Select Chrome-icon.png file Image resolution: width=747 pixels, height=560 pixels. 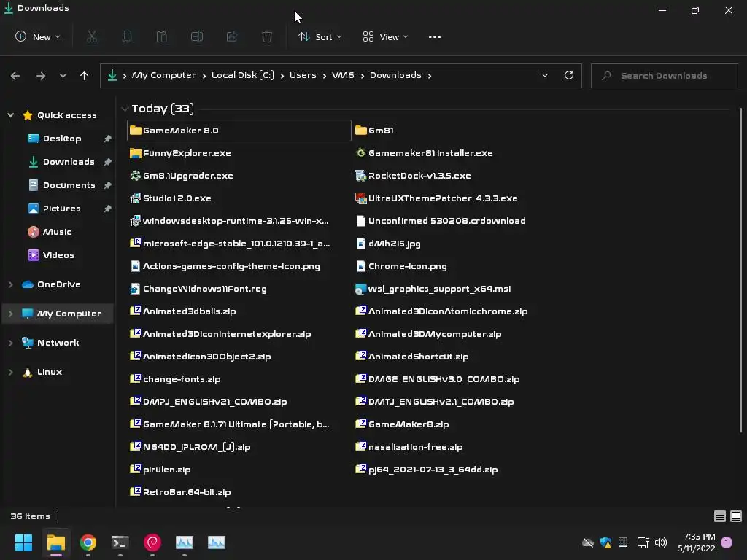tap(401, 266)
